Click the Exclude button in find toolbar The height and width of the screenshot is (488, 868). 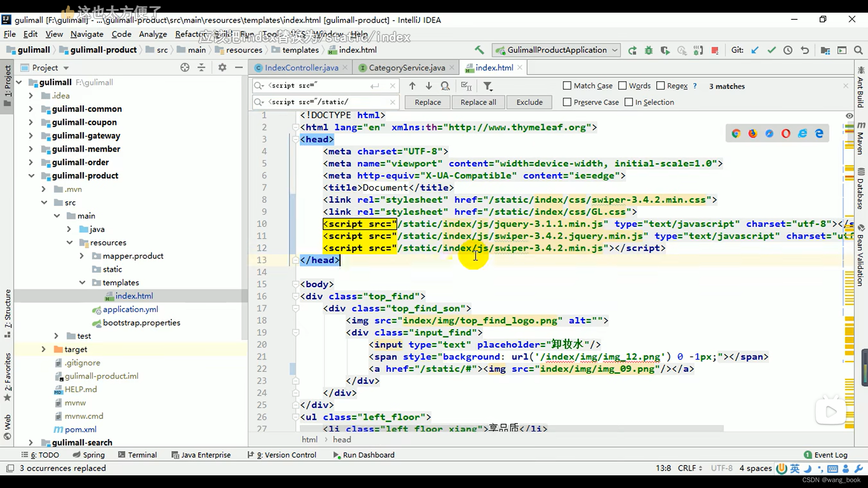pos(528,102)
